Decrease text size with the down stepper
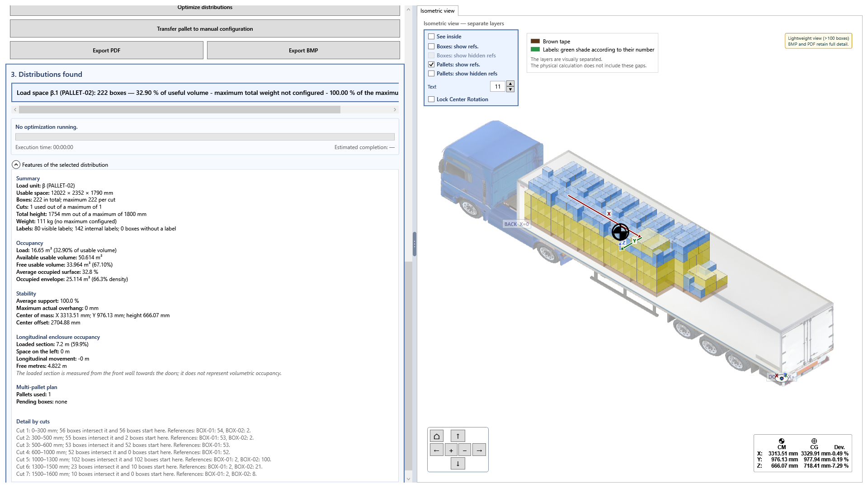Screen dimensions: 868x488 (510, 89)
